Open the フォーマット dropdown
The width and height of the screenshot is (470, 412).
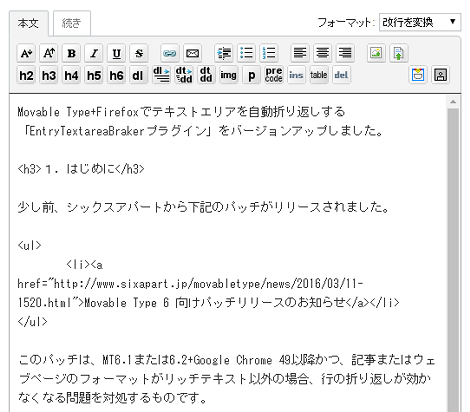pos(420,22)
